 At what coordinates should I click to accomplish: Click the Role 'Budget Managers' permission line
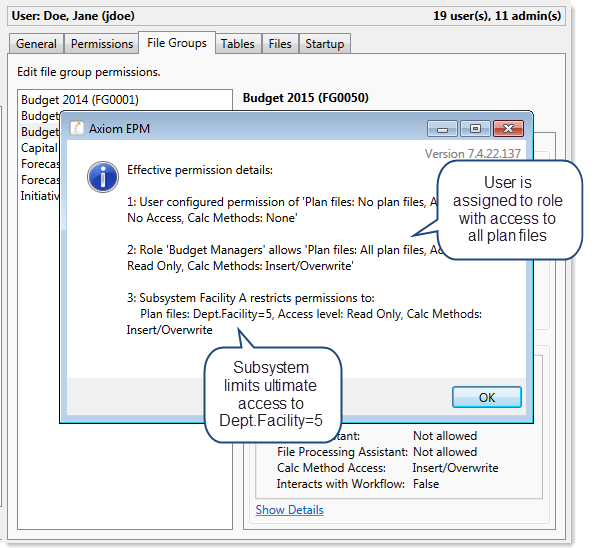coord(283,258)
